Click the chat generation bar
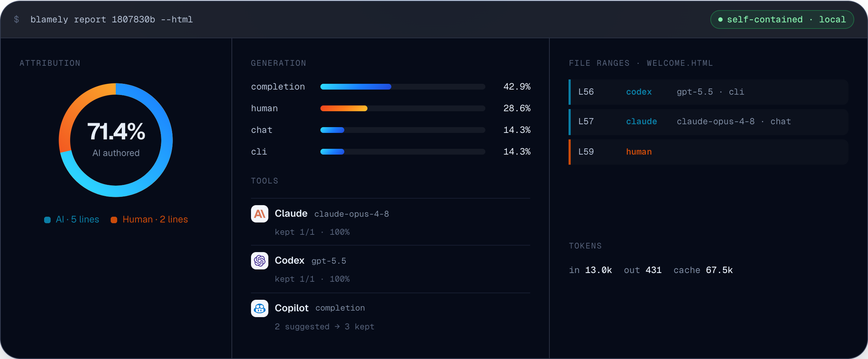This screenshot has height=359, width=868. [x=403, y=130]
